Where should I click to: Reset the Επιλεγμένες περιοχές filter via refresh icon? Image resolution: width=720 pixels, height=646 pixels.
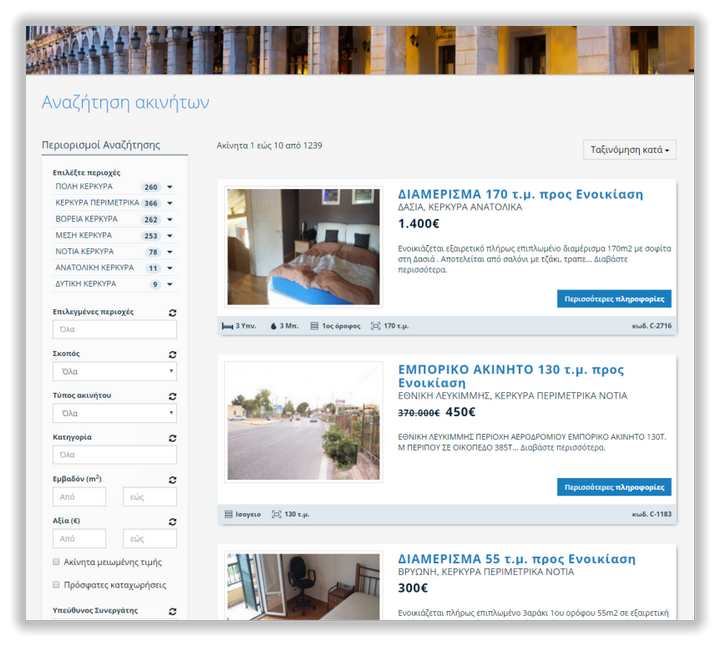(173, 313)
